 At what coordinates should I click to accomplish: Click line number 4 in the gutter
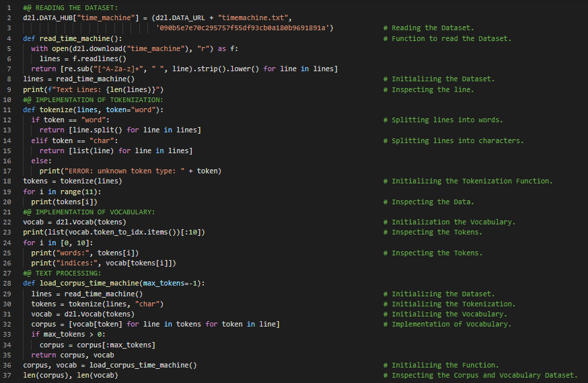click(9, 38)
